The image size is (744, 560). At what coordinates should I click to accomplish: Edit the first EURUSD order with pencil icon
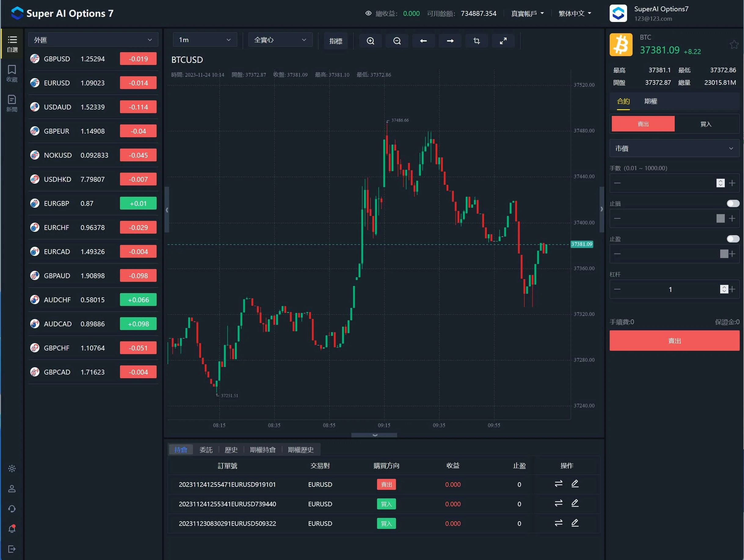pos(575,484)
